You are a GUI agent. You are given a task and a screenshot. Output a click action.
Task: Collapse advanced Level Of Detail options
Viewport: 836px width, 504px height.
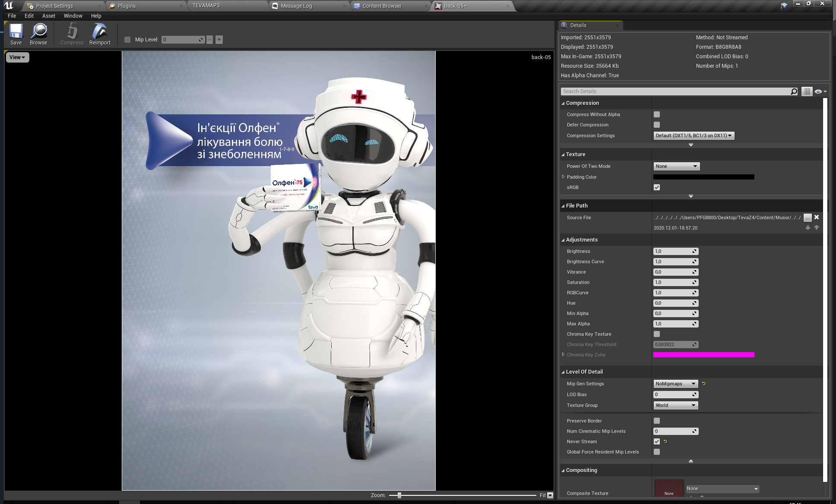691,461
